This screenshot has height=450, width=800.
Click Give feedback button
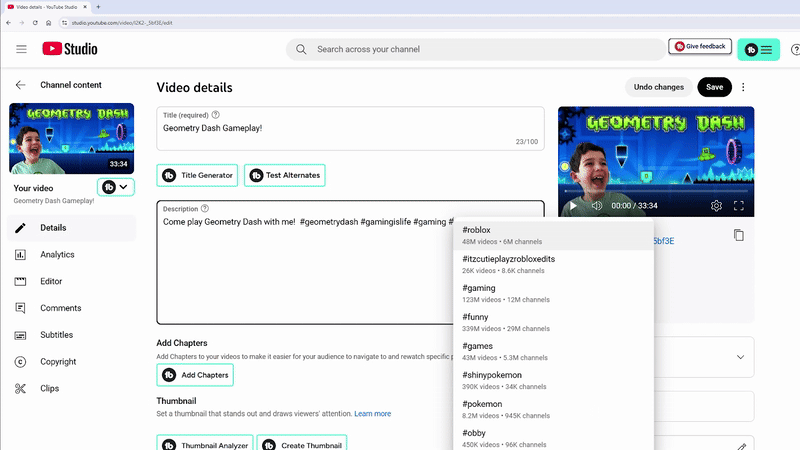tap(700, 46)
